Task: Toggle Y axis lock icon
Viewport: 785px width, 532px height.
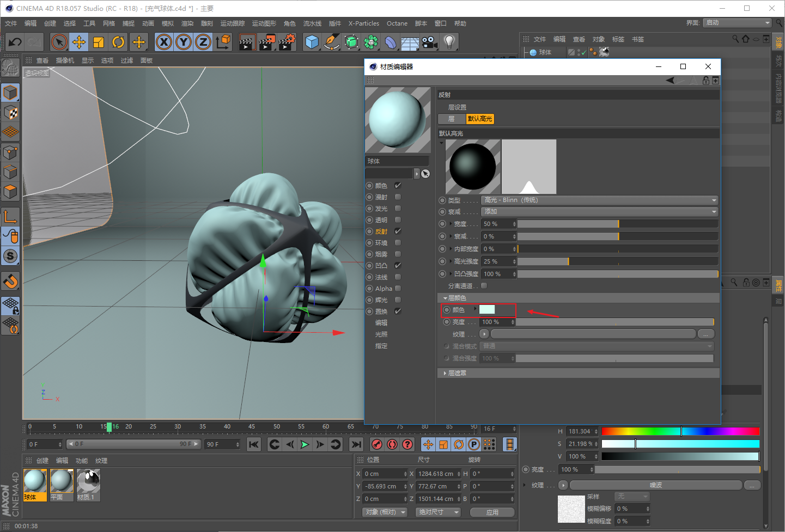Action: 184,42
